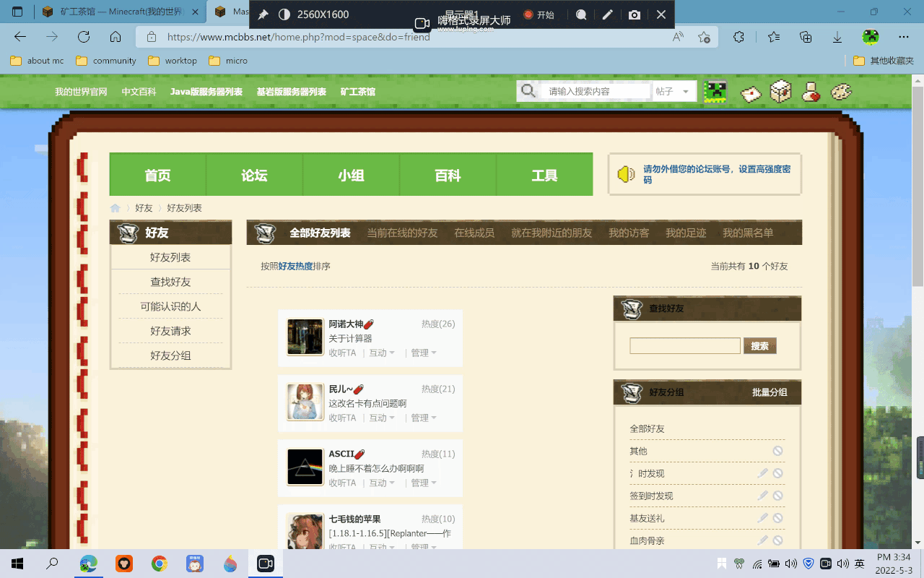
Task: Open the 帖子 search type dropdown
Action: point(674,92)
